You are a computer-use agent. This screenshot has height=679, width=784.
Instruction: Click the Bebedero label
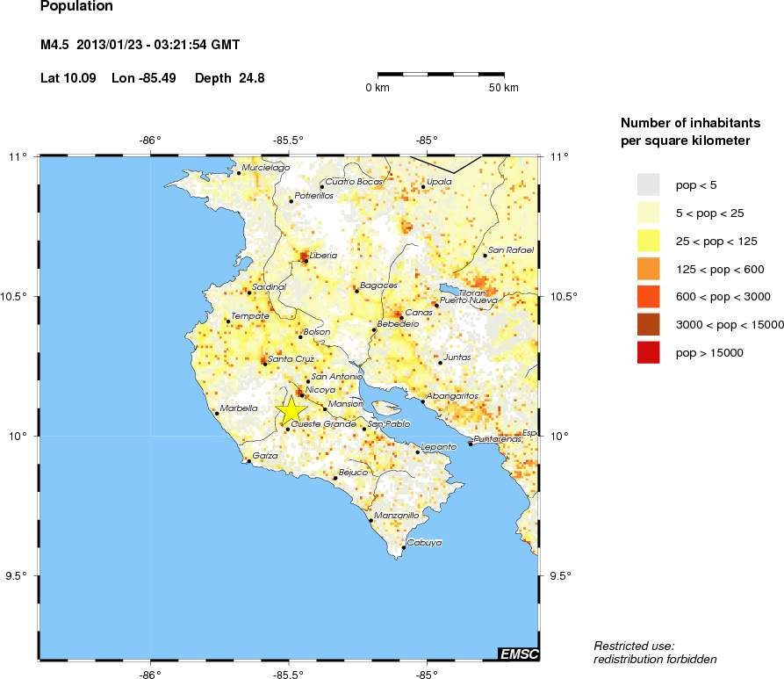point(398,324)
